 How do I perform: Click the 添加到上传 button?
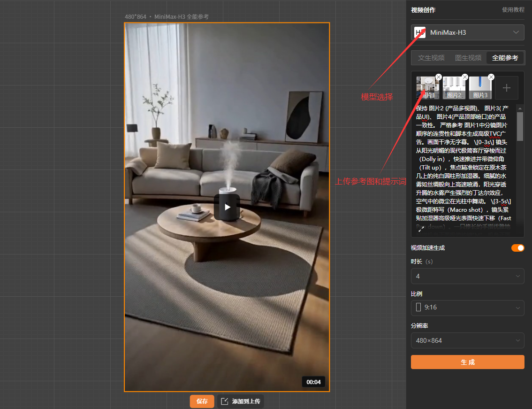[x=241, y=401]
